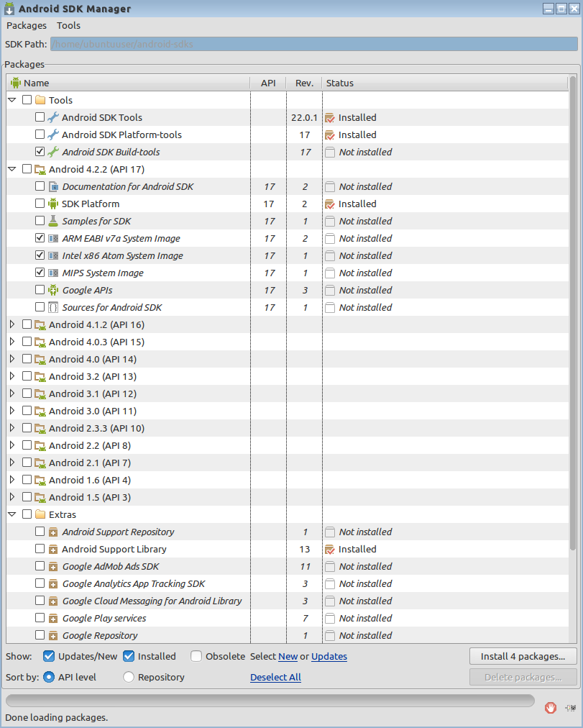Check the Android SDK Tools checkbox

[x=40, y=117]
